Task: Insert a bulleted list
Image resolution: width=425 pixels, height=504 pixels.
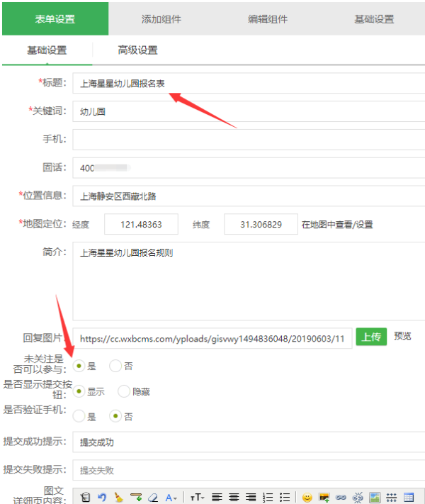Action: coord(285,497)
